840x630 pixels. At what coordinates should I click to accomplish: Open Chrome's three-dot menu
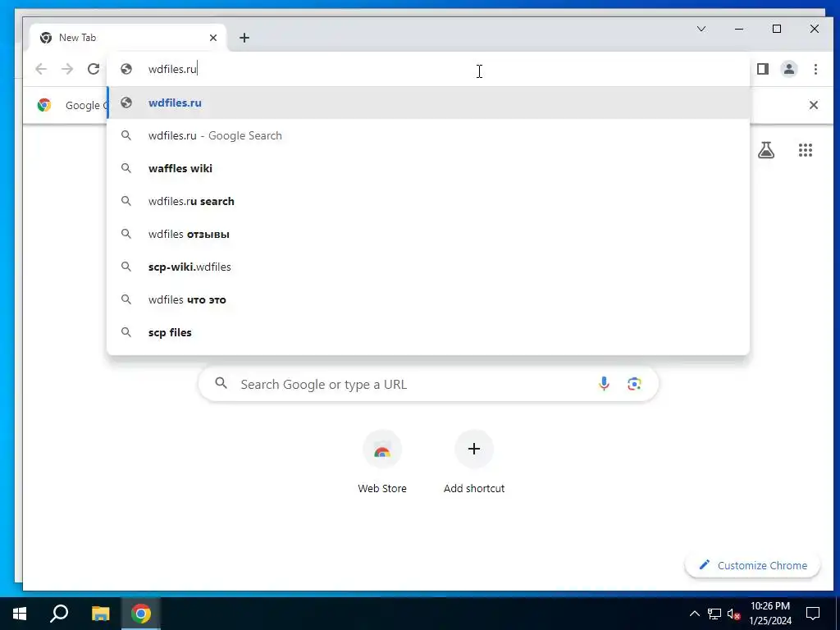[x=815, y=69]
